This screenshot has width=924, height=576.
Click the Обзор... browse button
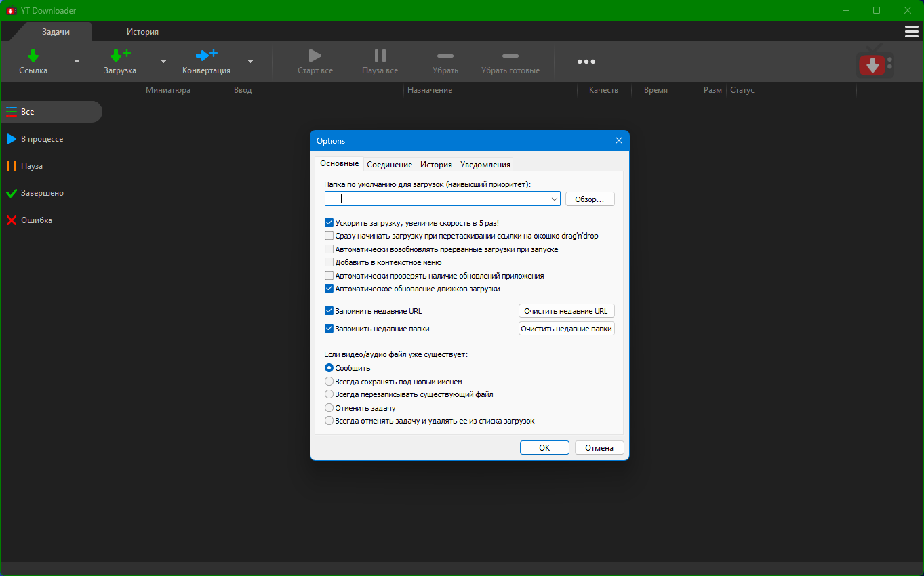(589, 199)
